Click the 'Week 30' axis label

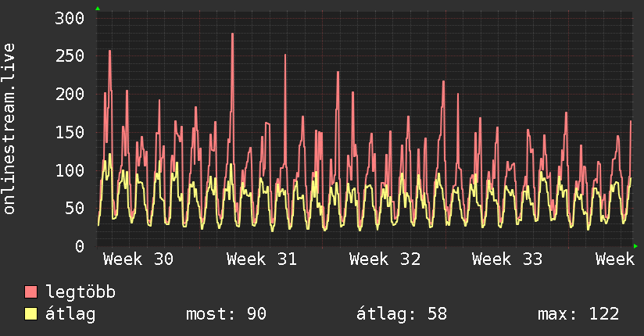click(138, 259)
